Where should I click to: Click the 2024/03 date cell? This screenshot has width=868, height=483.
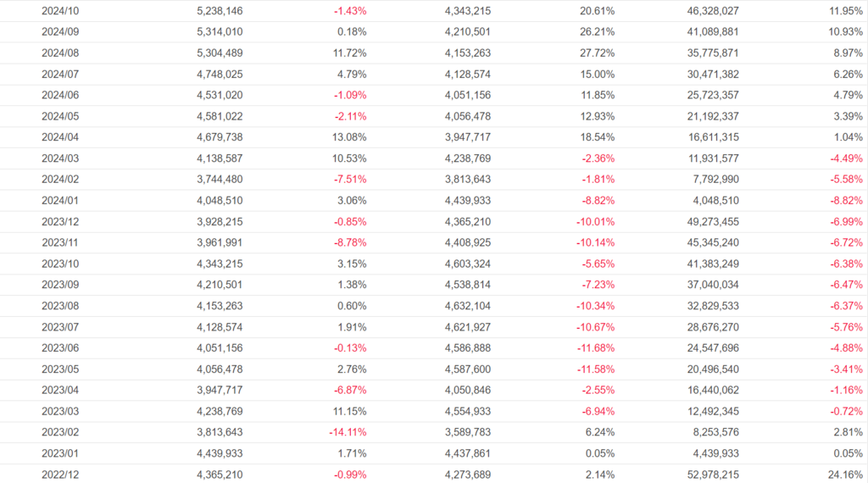59,158
